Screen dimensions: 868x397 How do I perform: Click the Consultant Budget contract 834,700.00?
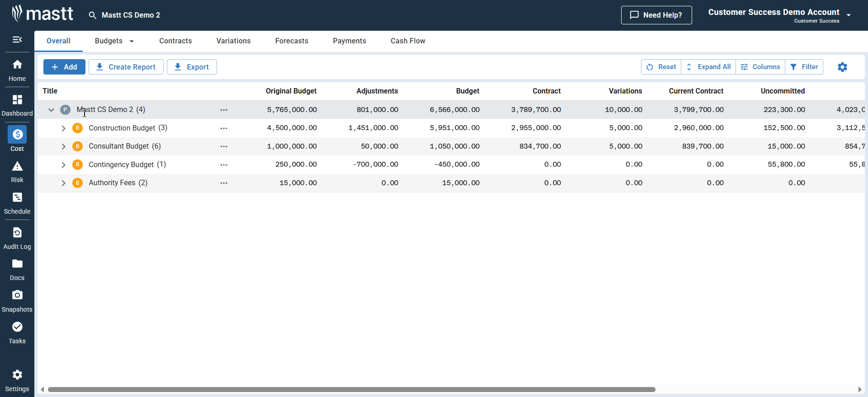click(540, 146)
